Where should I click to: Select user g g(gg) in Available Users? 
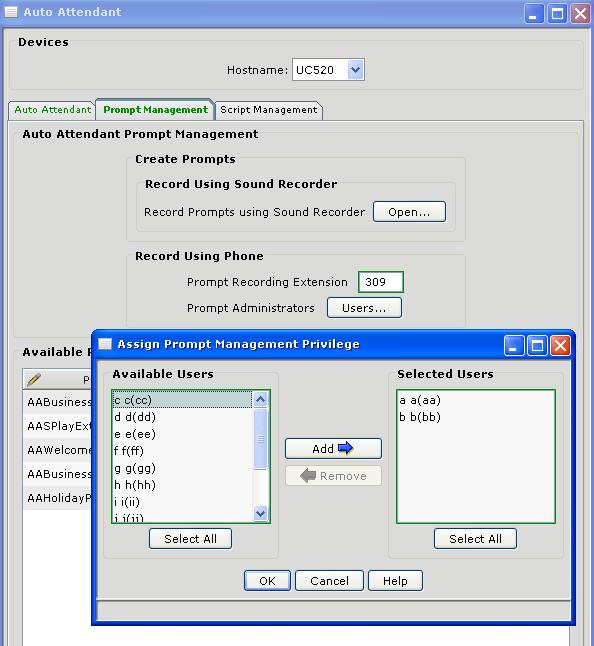pos(182,468)
